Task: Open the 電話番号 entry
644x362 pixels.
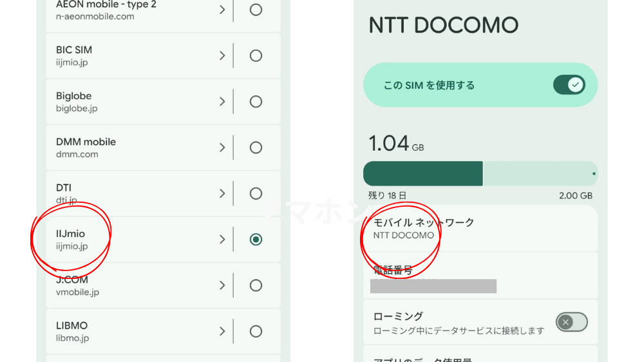Action: [480, 275]
